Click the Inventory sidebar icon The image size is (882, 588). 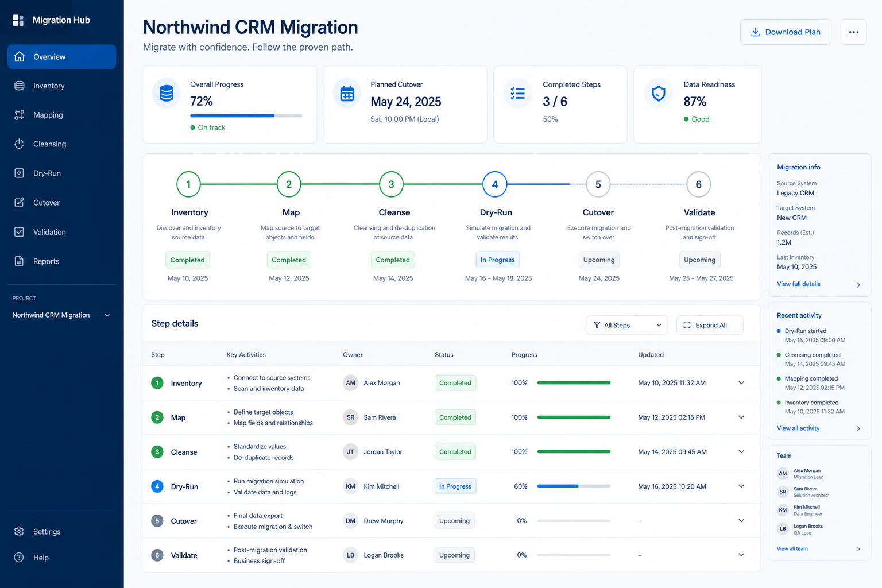20,86
